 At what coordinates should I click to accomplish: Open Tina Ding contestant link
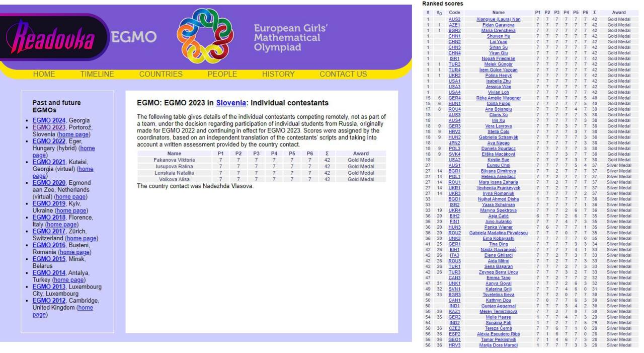(499, 244)
